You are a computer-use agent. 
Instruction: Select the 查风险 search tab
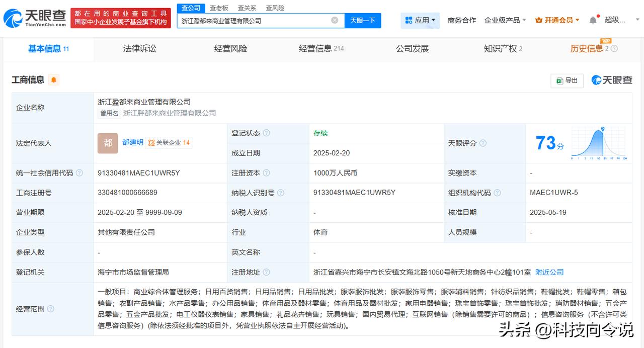[275, 8]
